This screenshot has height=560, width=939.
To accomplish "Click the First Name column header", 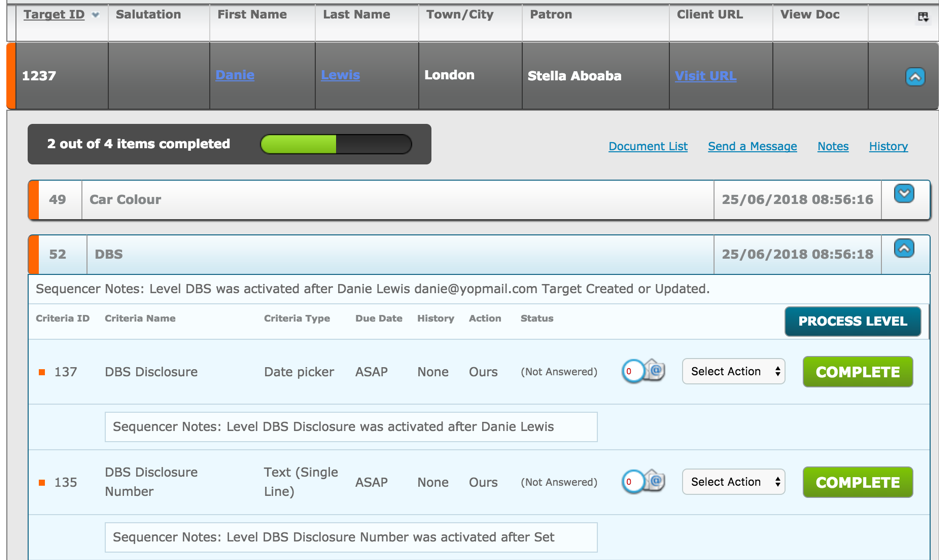I will [x=252, y=14].
